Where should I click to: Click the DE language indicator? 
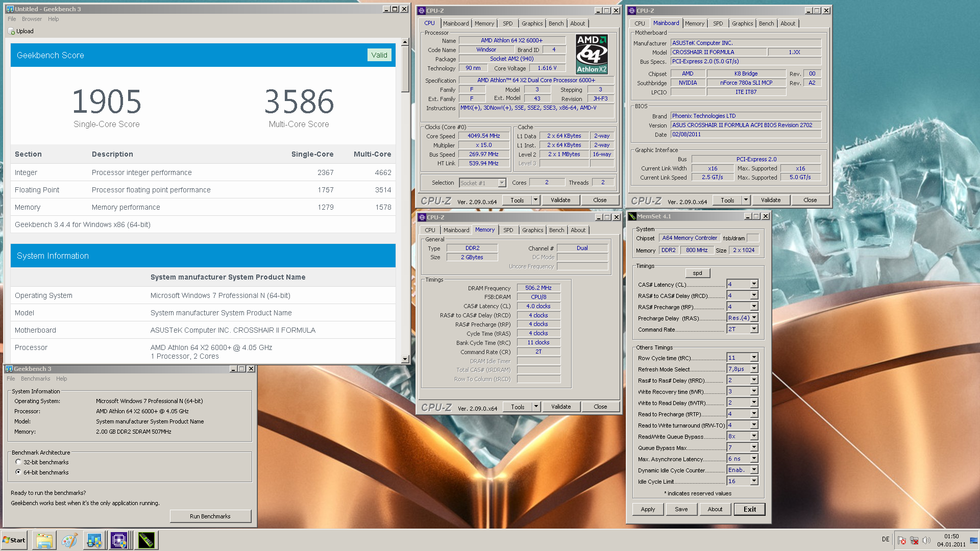click(886, 539)
